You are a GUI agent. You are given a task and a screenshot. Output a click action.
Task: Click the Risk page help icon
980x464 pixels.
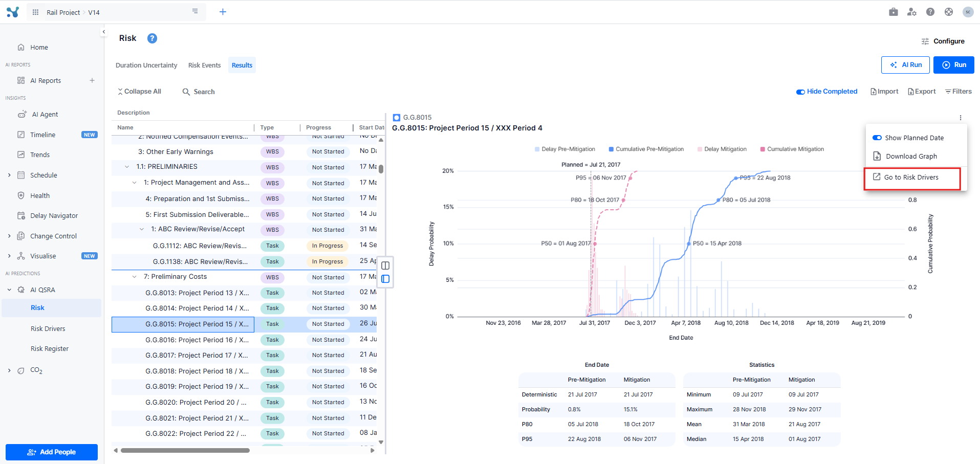[152, 38]
